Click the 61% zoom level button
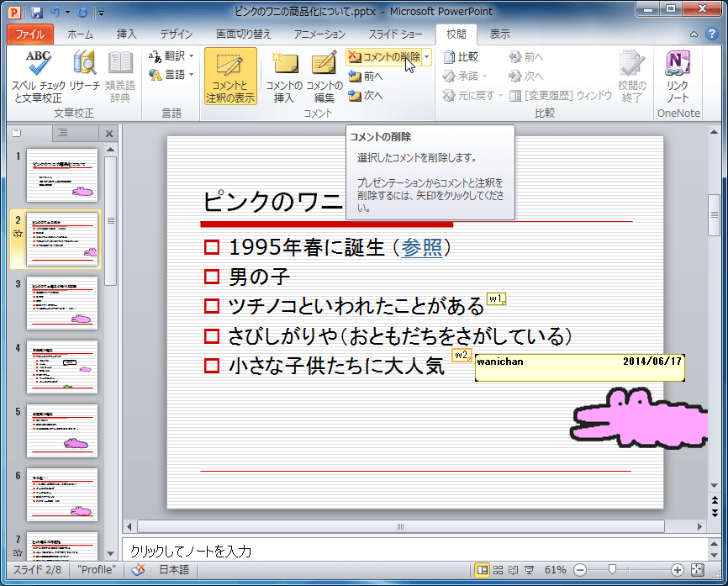Screen dimensions: 728x586 pyautogui.click(x=556, y=570)
